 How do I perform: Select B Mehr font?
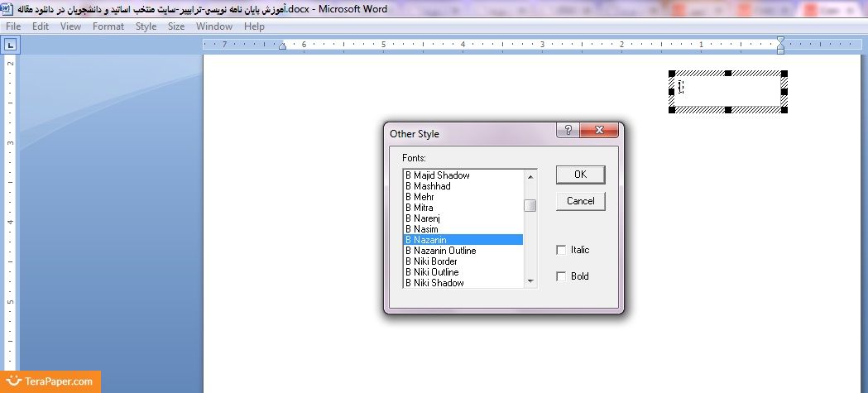tap(463, 197)
